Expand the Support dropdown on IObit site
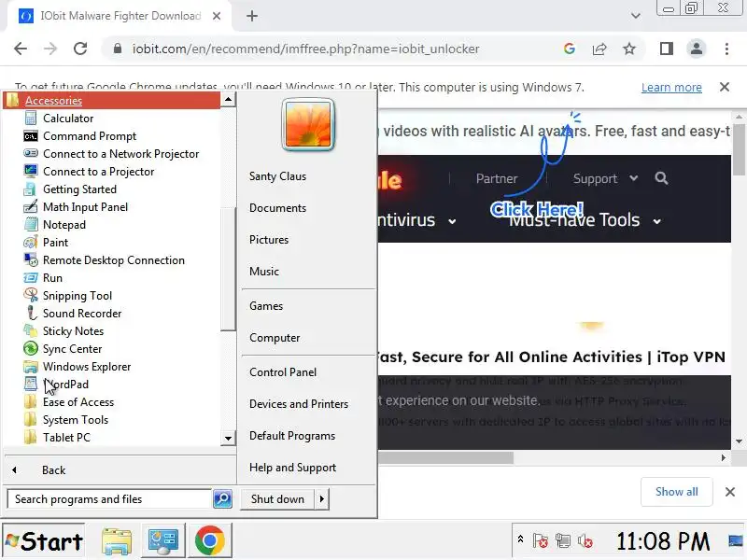The height and width of the screenshot is (560, 747). coord(605,178)
